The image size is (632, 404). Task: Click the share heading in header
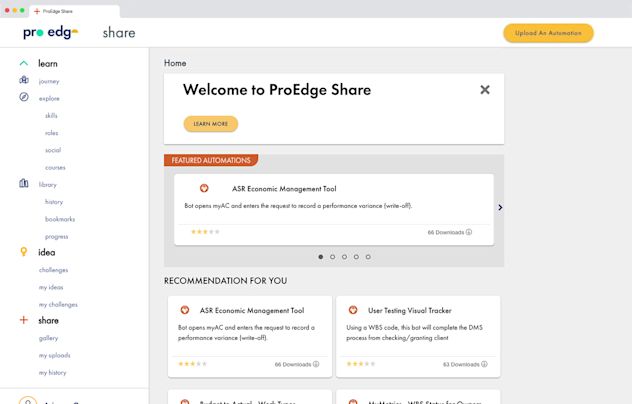tap(119, 33)
